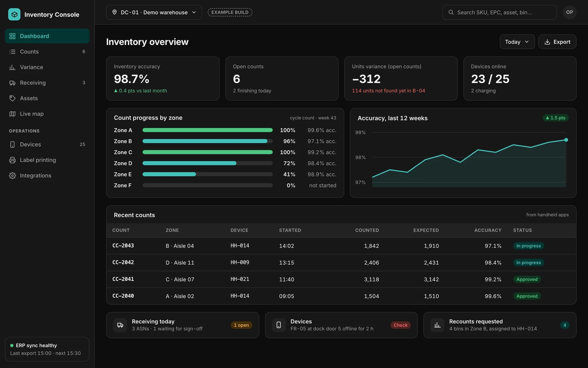Open count row CC-2041

pyautogui.click(x=341, y=279)
